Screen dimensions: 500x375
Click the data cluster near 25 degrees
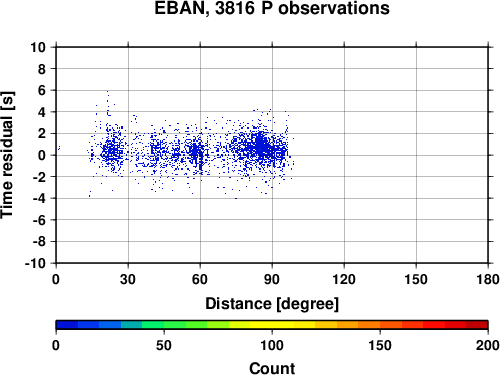113,149
